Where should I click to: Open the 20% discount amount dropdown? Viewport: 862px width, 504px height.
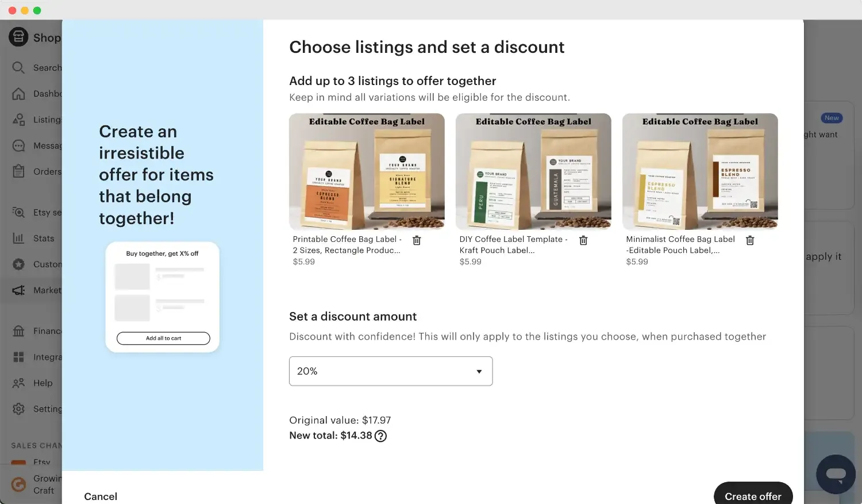391,371
